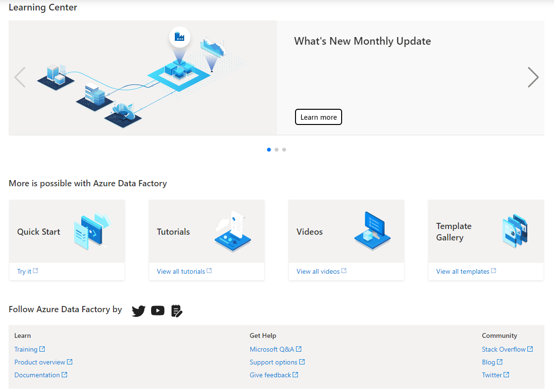This screenshot has height=392, width=554.
Task: Open the Twitter community link
Action: [x=496, y=375]
